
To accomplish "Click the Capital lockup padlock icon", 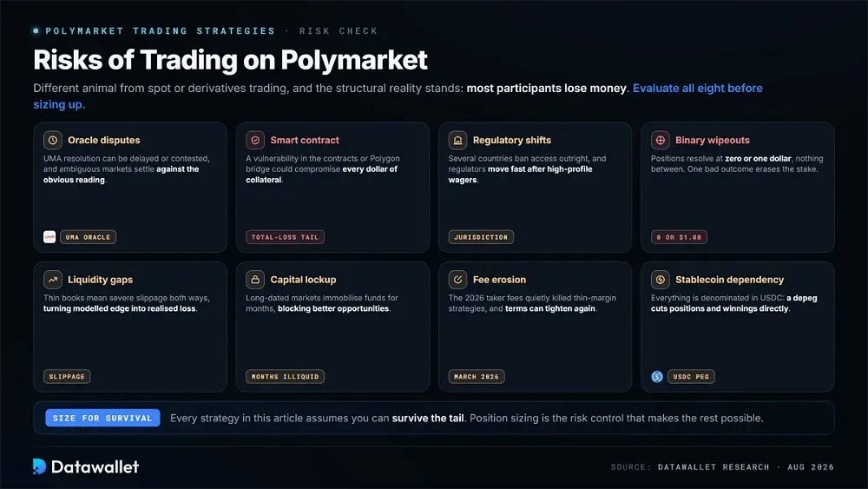I will point(255,280).
